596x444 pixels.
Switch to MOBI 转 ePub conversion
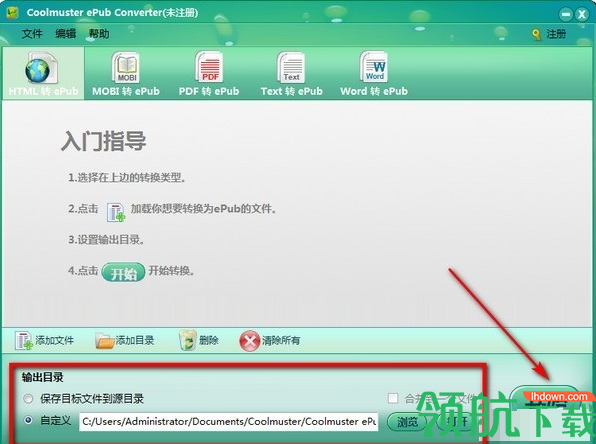pyautogui.click(x=126, y=73)
